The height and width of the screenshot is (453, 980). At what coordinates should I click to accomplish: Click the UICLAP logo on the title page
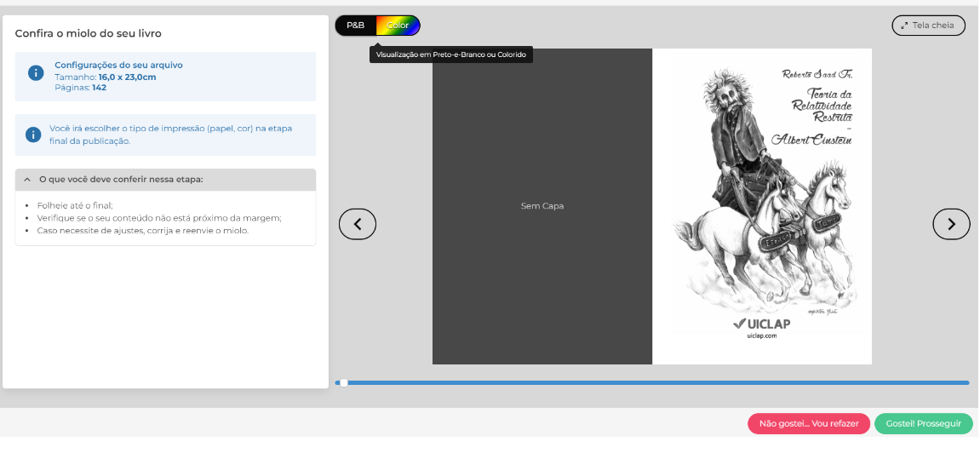coord(761,323)
